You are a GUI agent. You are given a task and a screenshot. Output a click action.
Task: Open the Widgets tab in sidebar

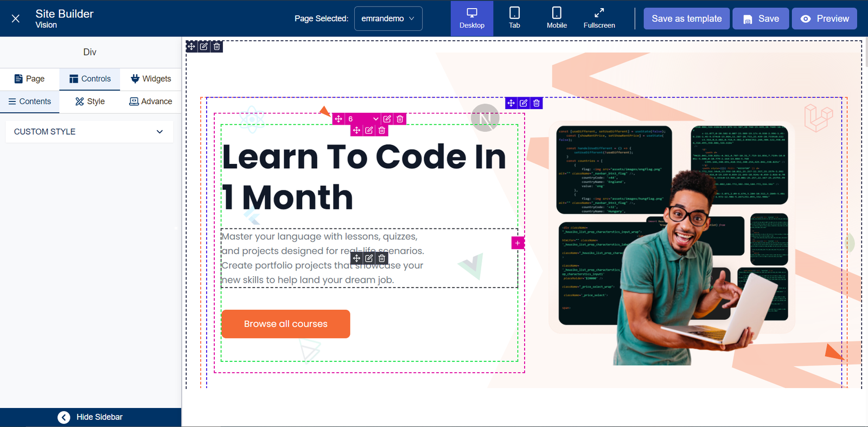151,79
